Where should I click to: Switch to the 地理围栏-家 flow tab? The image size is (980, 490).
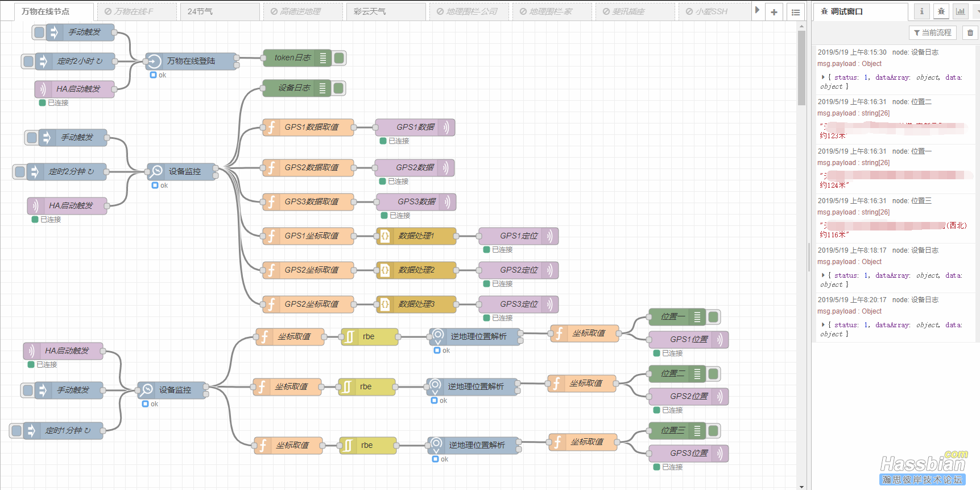(x=552, y=12)
